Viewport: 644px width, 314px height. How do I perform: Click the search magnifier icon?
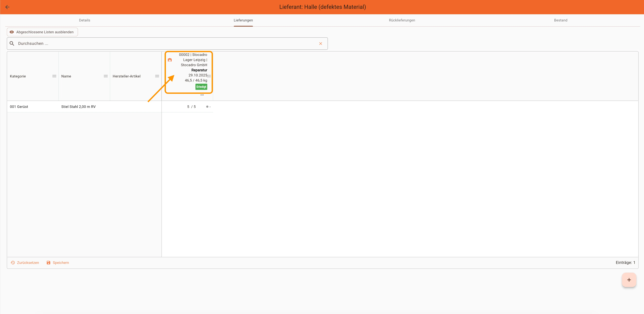[x=12, y=44]
